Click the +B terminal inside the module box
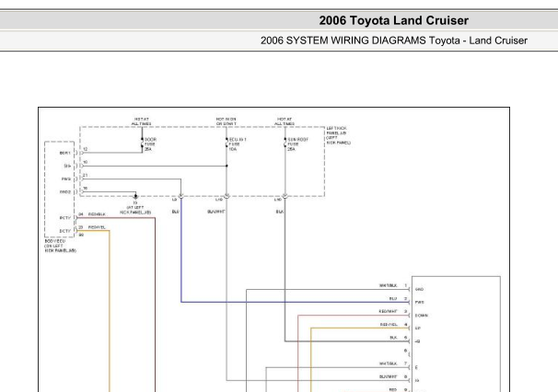Image resolution: width=558 pixels, height=392 pixels. pos(417,341)
